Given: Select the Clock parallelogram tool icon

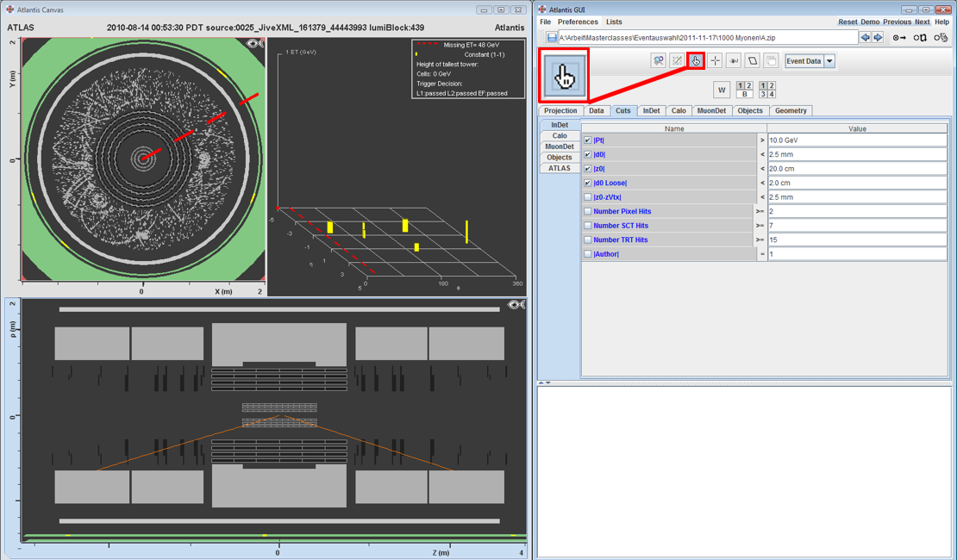Looking at the screenshot, I should (753, 61).
